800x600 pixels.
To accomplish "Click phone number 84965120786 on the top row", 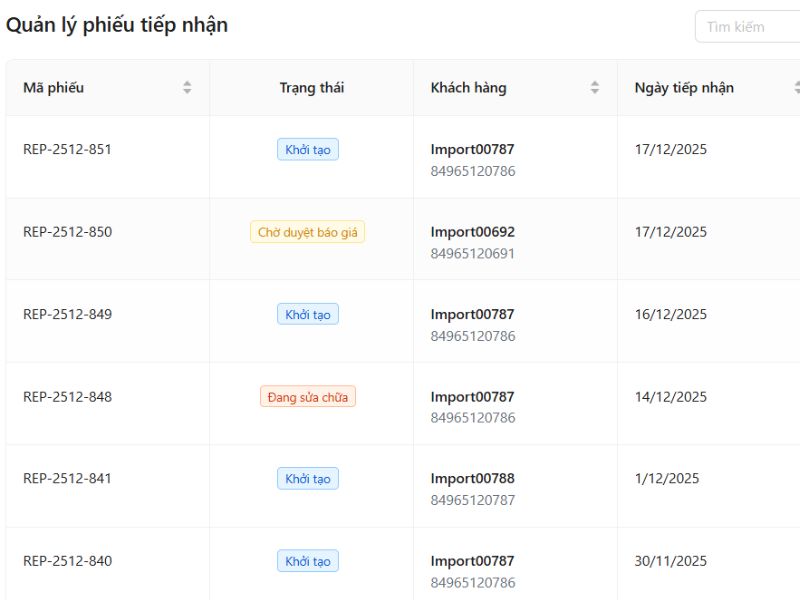I will [473, 171].
